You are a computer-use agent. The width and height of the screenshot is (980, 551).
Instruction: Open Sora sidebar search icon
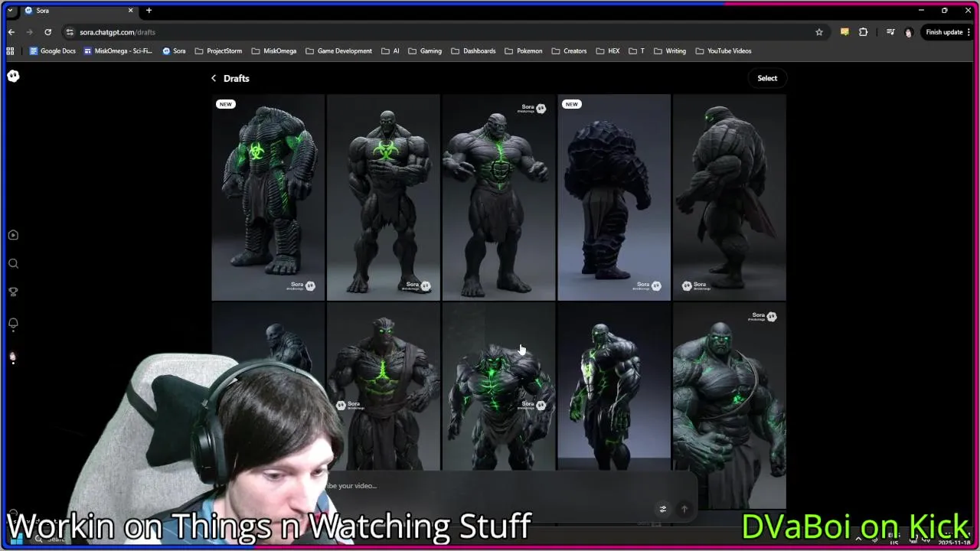pos(13,264)
